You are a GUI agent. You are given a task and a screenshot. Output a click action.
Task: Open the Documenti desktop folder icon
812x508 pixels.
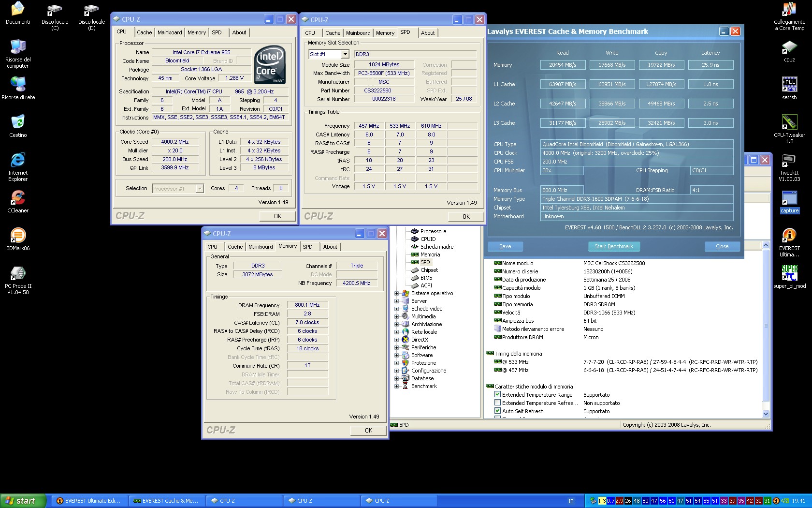click(18, 13)
